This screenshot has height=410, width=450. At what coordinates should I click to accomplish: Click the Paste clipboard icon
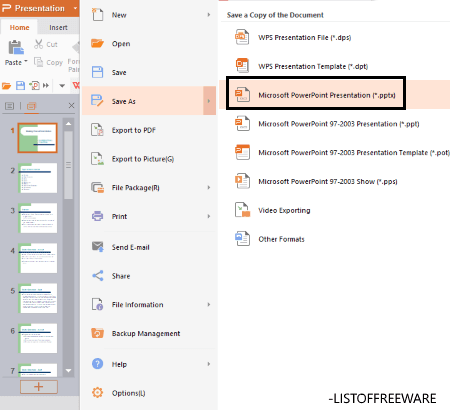pos(16,48)
